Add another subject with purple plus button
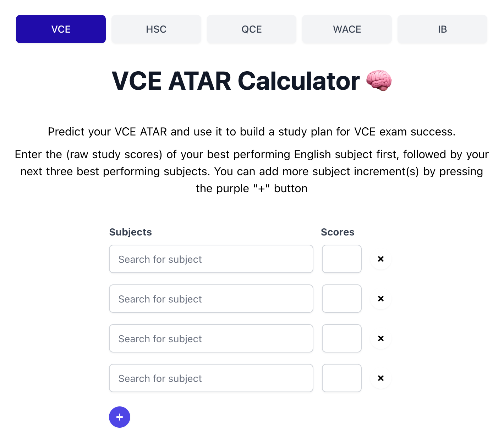This screenshot has height=444, width=504. (120, 417)
